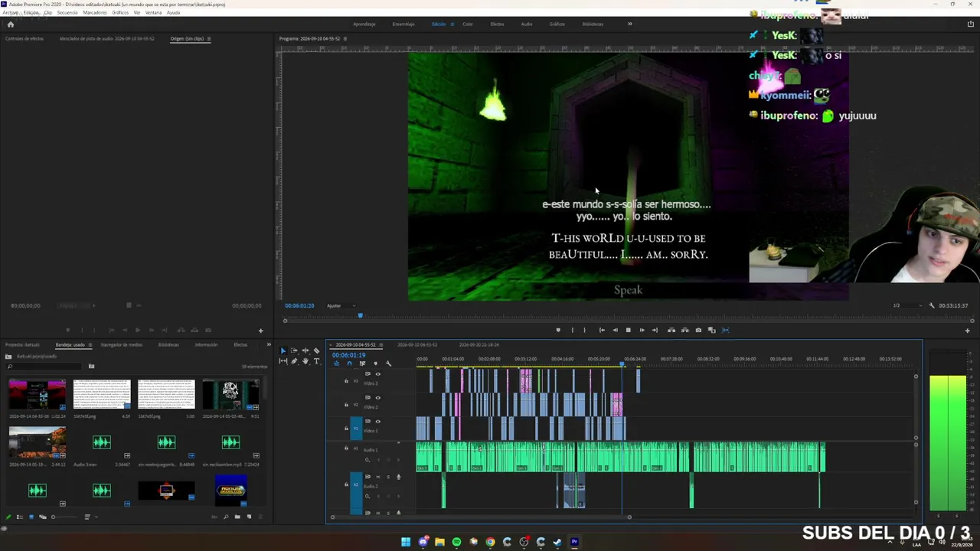Pick the Pen tool

[294, 361]
